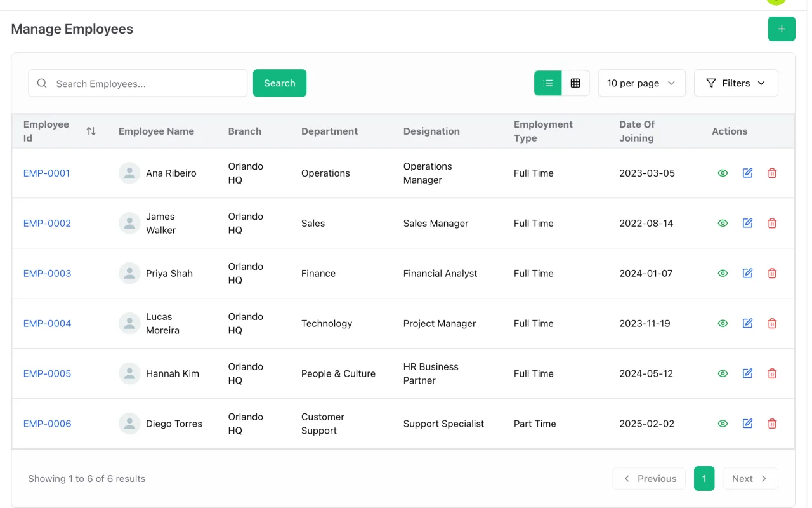The height and width of the screenshot is (508, 812).
Task: Delete James Walker's record
Action: point(772,223)
